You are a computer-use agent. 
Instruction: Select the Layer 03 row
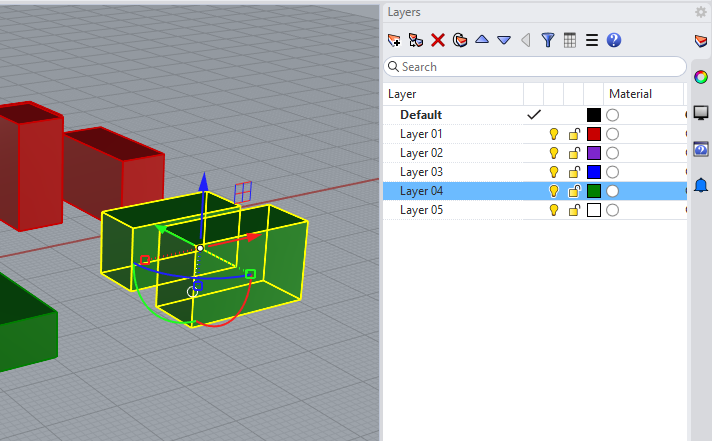pyautogui.click(x=535, y=172)
